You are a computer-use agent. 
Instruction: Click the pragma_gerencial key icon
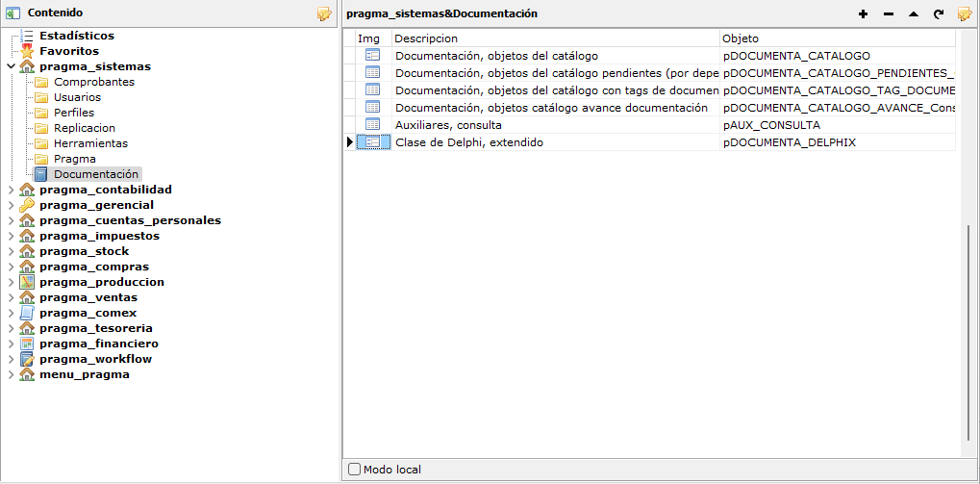pyautogui.click(x=27, y=205)
